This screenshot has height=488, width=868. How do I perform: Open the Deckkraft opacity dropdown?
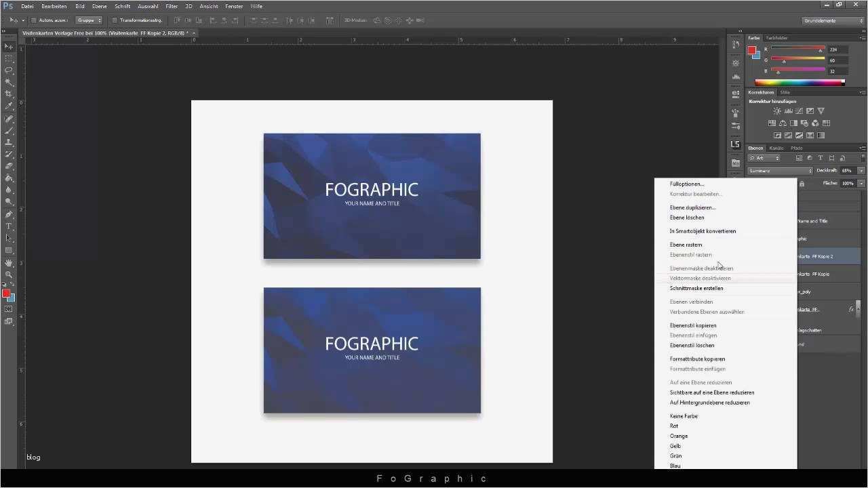point(861,170)
